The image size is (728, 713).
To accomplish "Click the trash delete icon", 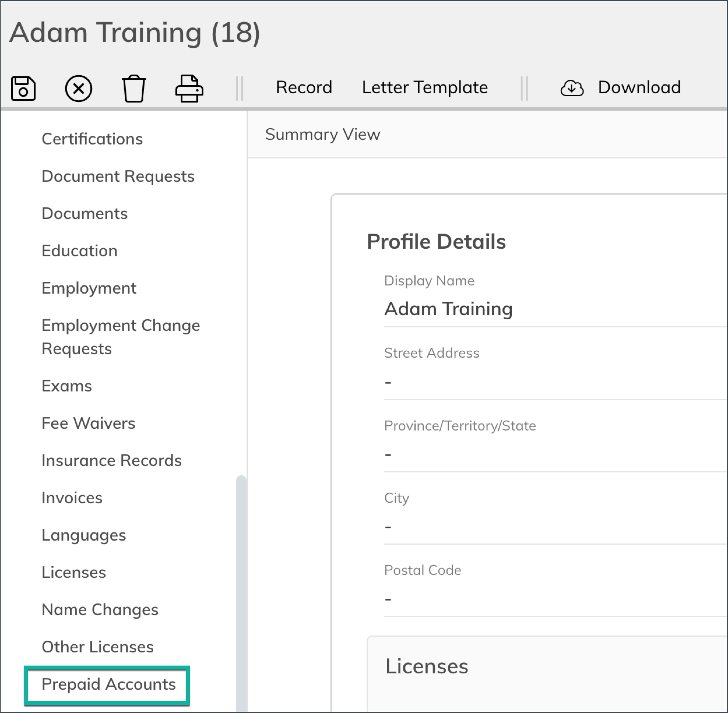I will pyautogui.click(x=134, y=89).
